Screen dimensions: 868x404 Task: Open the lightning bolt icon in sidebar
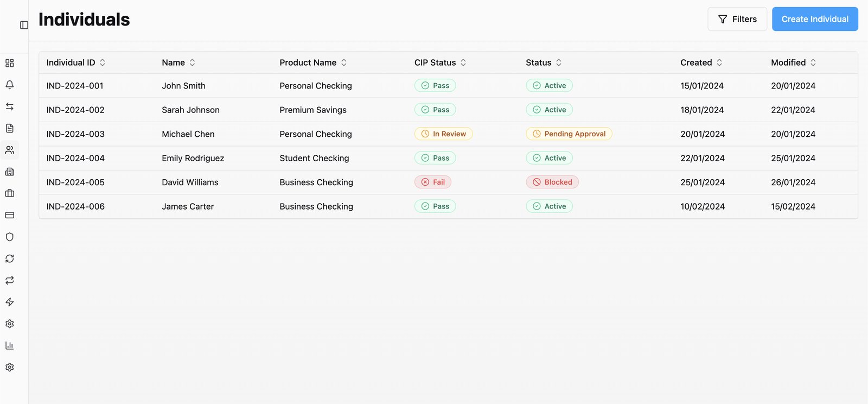pyautogui.click(x=10, y=302)
